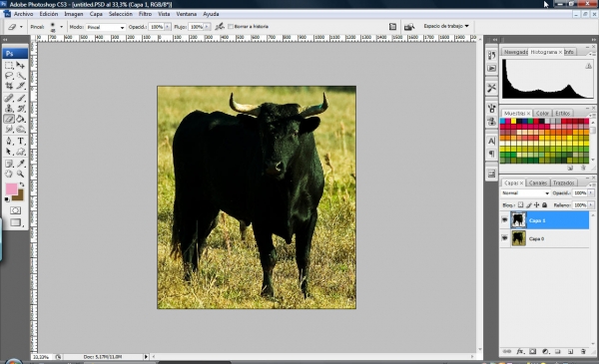Create a new layer in Capas panel

(570, 351)
